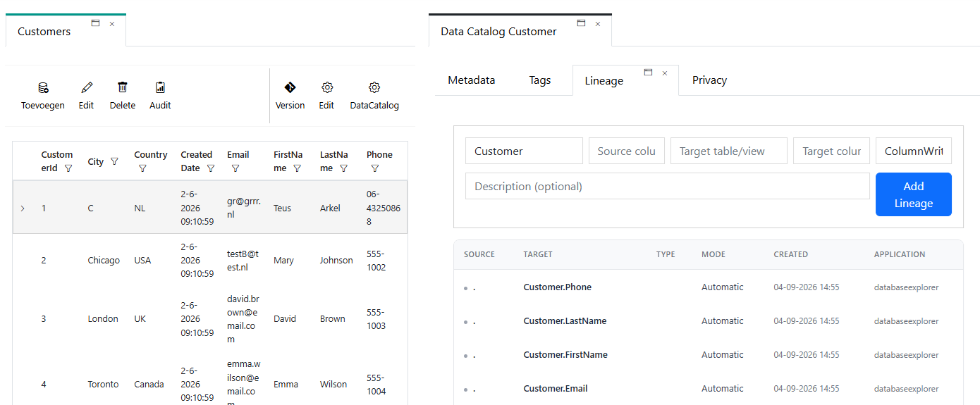The image size is (980, 405).
Task: Open the DataCatalog gear icon
Action: click(374, 87)
